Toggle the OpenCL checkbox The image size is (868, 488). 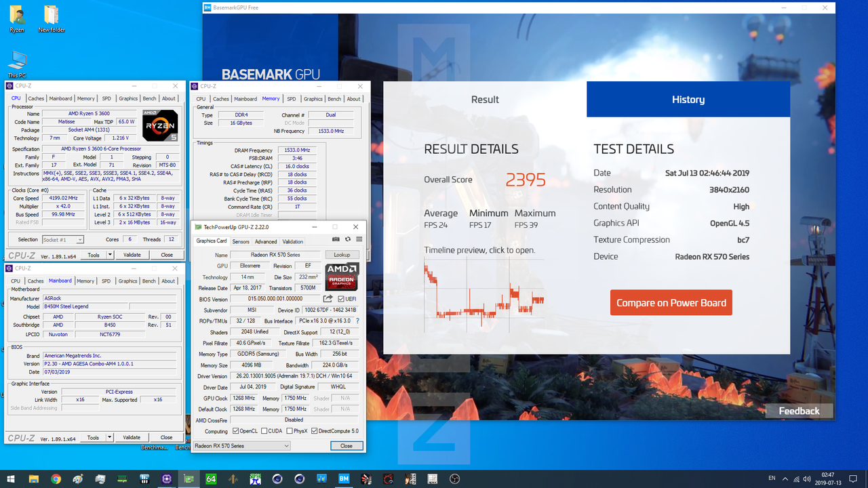point(235,431)
